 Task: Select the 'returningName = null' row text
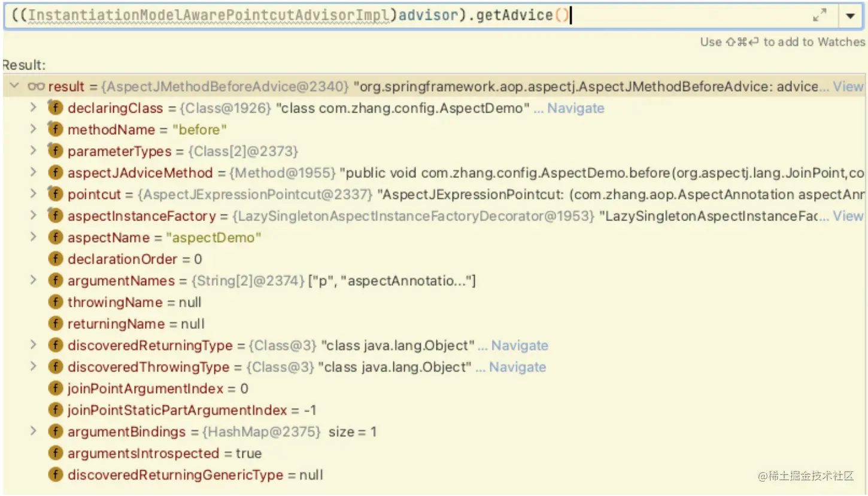(136, 324)
